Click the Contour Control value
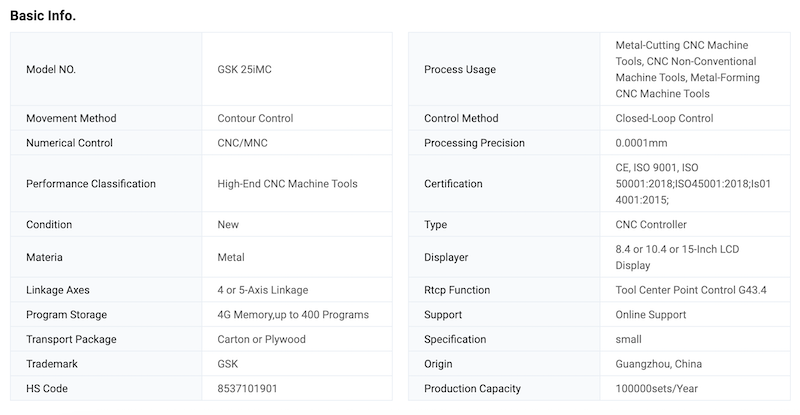The height and width of the screenshot is (415, 800). pyautogui.click(x=255, y=118)
